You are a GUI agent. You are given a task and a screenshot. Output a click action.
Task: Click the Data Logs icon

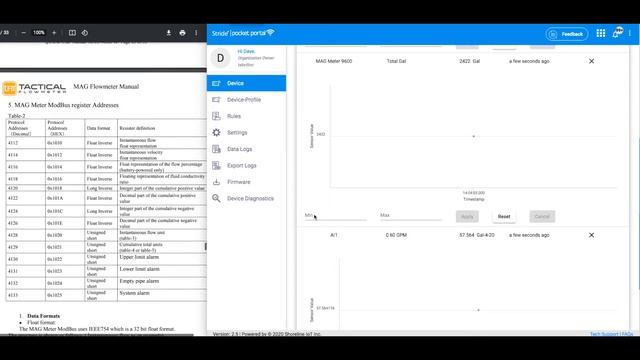216,149
